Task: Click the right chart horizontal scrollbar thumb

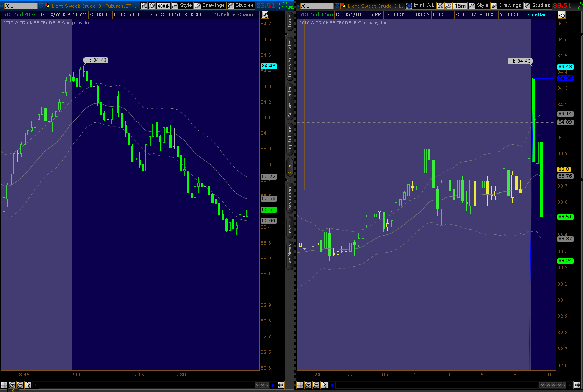Action: 552,385
